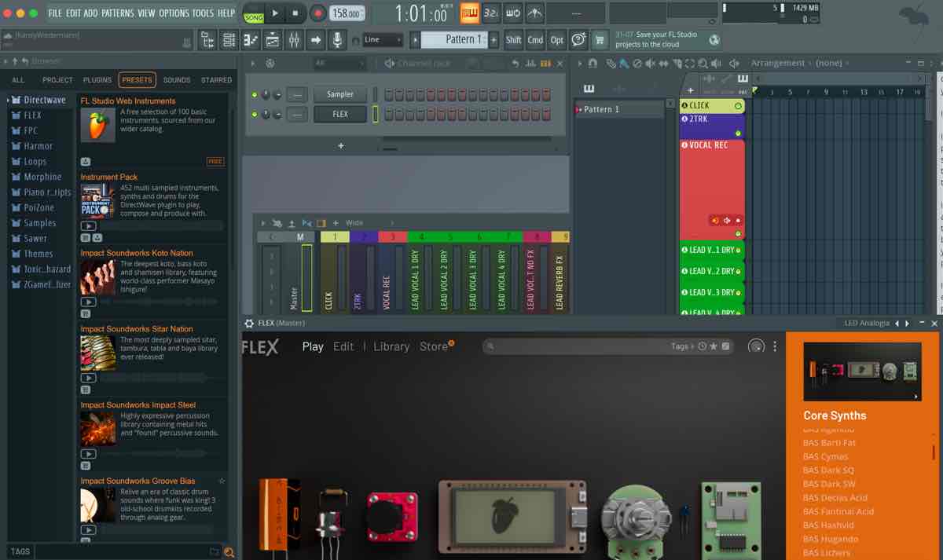Click the Sampler channel button

click(340, 94)
